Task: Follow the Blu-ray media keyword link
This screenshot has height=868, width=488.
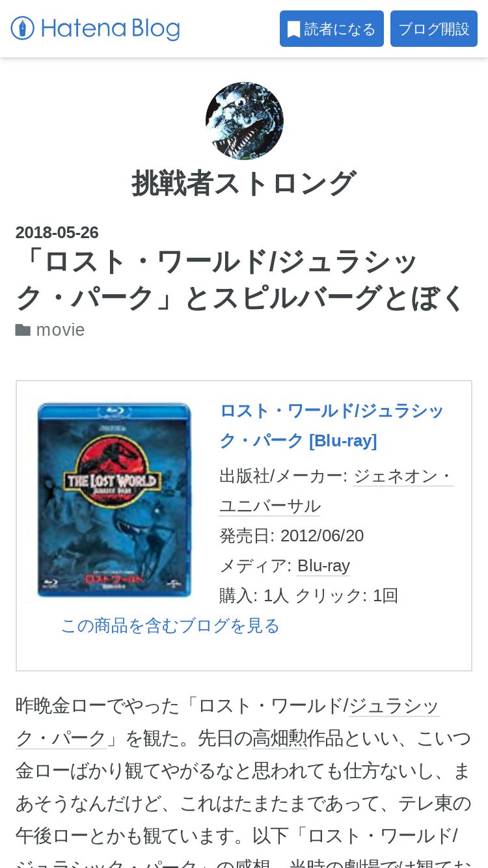Action: tap(323, 565)
